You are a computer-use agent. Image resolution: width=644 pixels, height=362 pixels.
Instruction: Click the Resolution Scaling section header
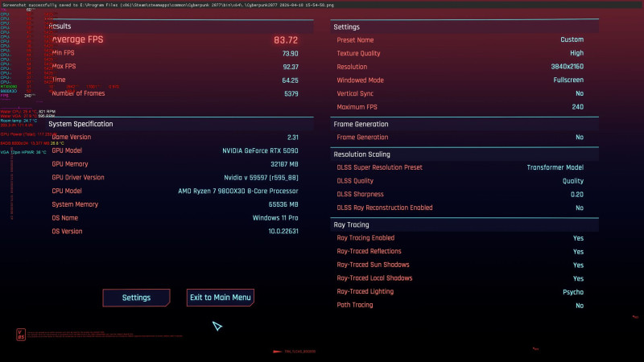[361, 154]
